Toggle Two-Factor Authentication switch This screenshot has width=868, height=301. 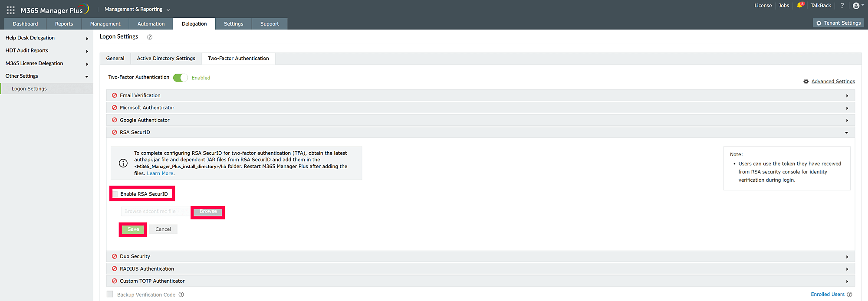pyautogui.click(x=181, y=78)
